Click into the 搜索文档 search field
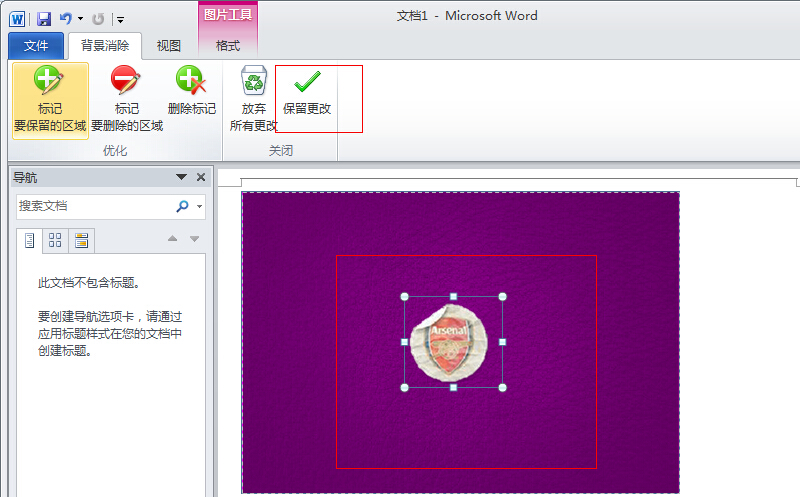The width and height of the screenshot is (800, 497). click(94, 206)
